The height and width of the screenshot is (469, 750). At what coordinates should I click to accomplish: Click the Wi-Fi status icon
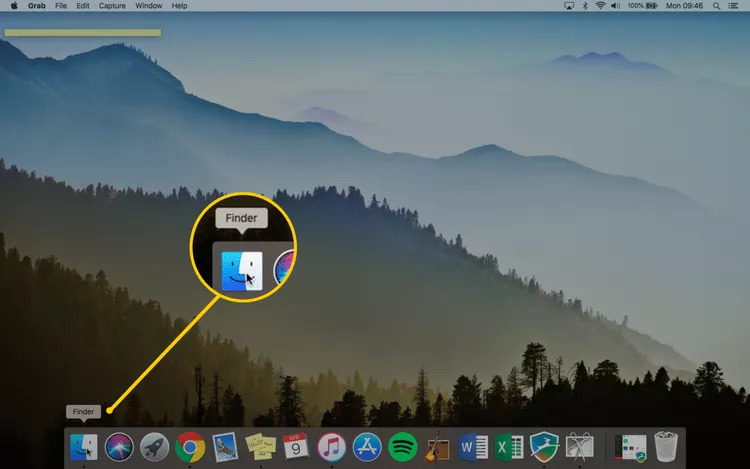[x=601, y=6]
